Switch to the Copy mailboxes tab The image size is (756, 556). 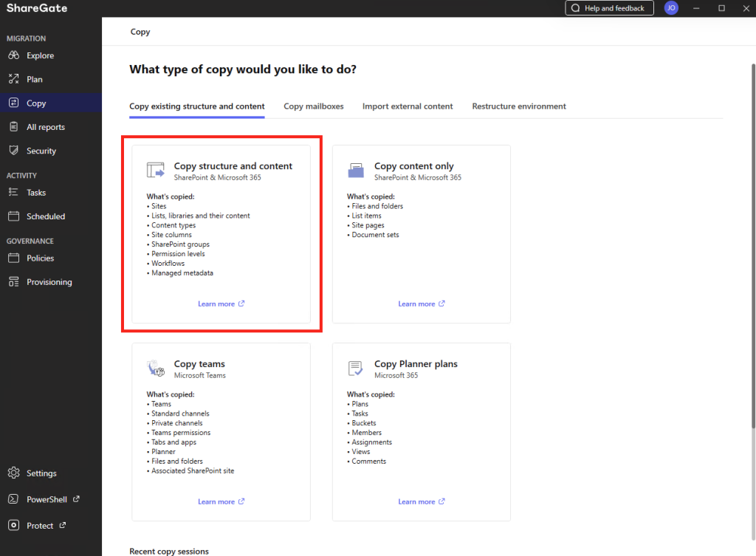[313, 106]
